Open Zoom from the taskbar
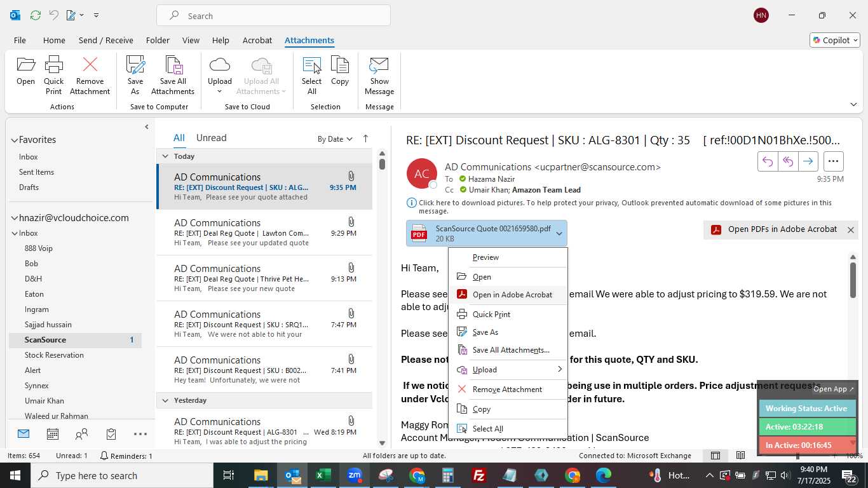 [355, 475]
